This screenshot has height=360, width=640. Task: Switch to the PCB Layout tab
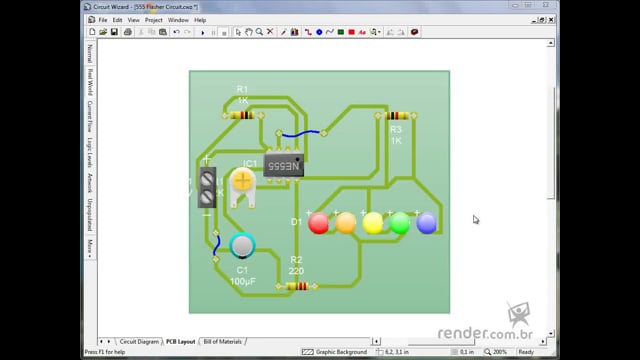tap(180, 342)
